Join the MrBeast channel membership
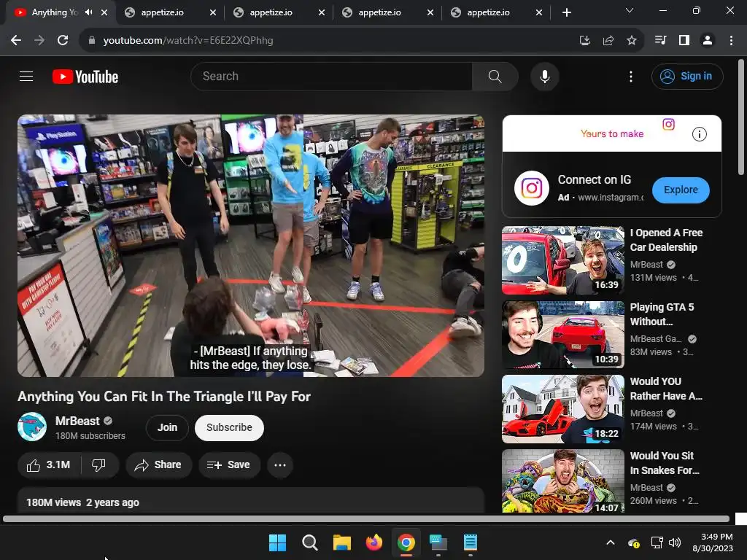Screen dimensions: 747x560 (x=167, y=427)
